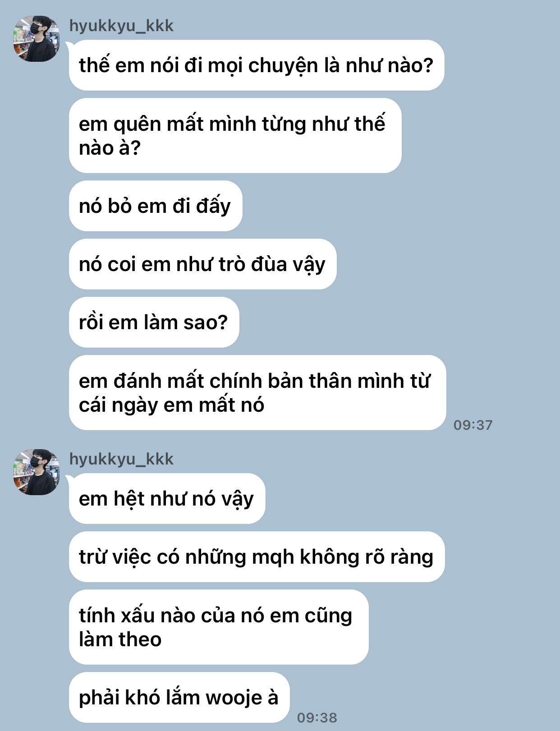This screenshot has height=731, width=560.
Task: Tap the words 'làm theo' in the message
Action: click(120, 639)
